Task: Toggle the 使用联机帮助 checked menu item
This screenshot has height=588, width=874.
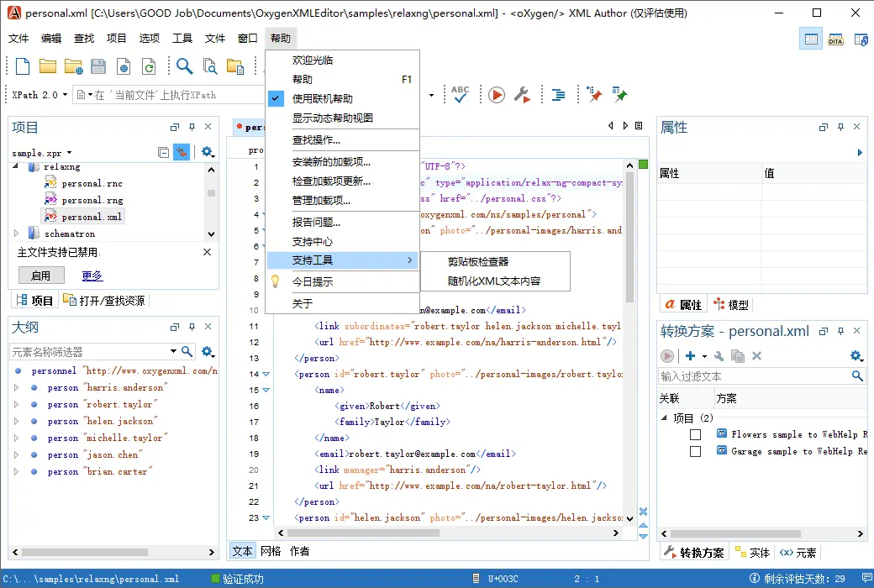Action: [343, 98]
